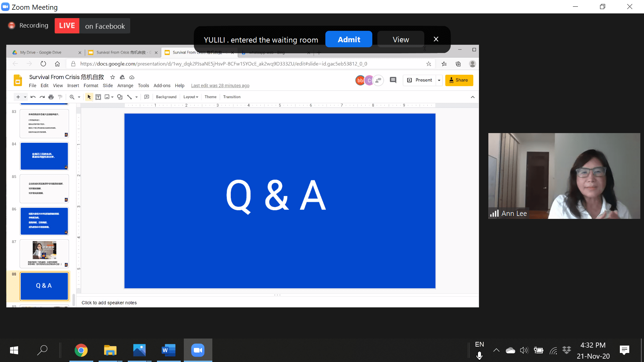Click the Zoom magnifier tool
Image resolution: width=644 pixels, height=362 pixels.
tap(72, 97)
